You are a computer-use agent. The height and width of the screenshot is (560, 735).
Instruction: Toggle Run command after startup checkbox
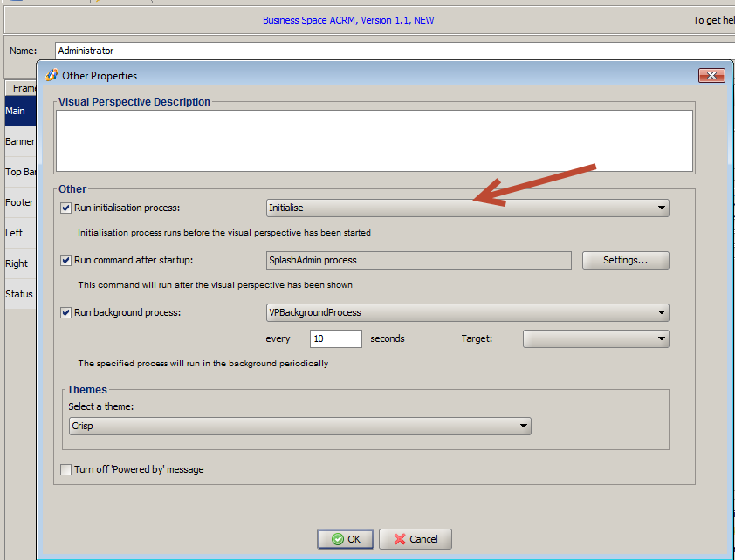(66, 260)
